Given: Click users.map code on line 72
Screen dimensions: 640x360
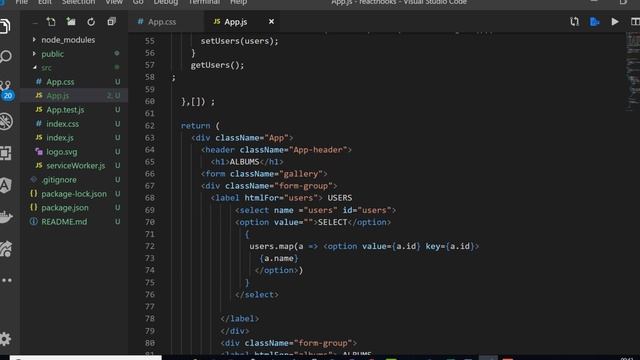Looking at the screenshot, I should pyautogui.click(x=364, y=246).
